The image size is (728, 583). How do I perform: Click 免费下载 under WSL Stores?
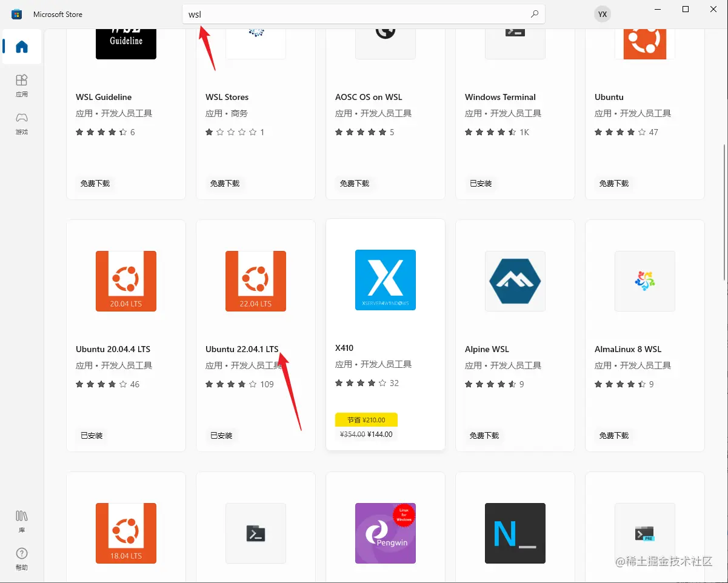[225, 183]
